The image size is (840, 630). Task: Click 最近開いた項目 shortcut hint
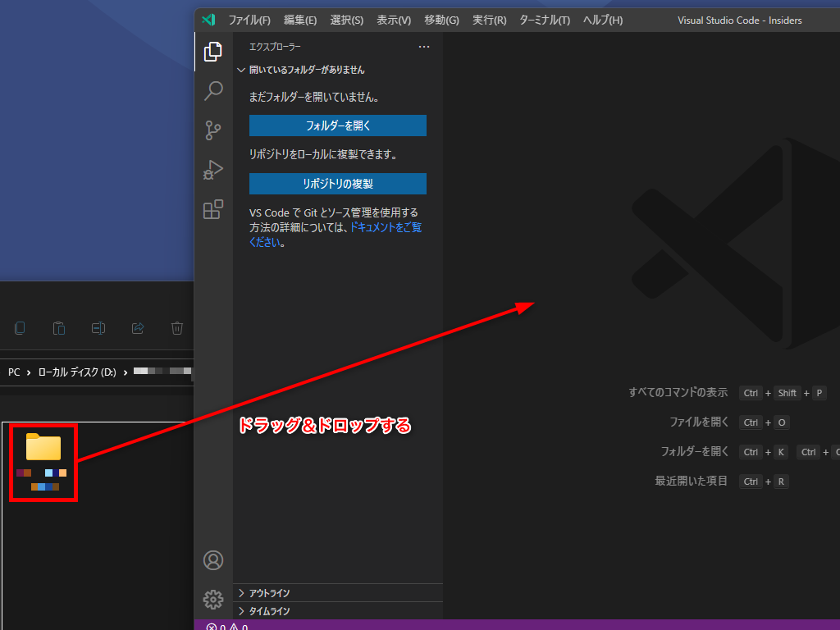(691, 481)
